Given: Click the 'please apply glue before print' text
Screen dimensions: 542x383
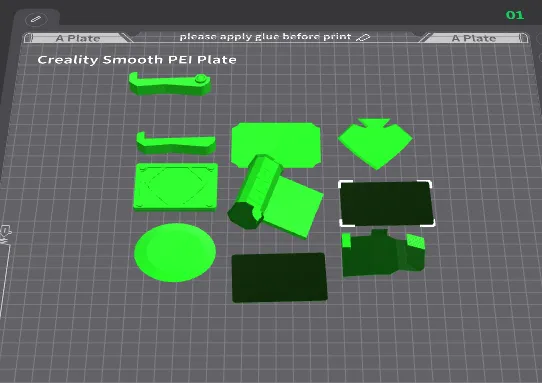Looking at the screenshot, I should [265, 37].
